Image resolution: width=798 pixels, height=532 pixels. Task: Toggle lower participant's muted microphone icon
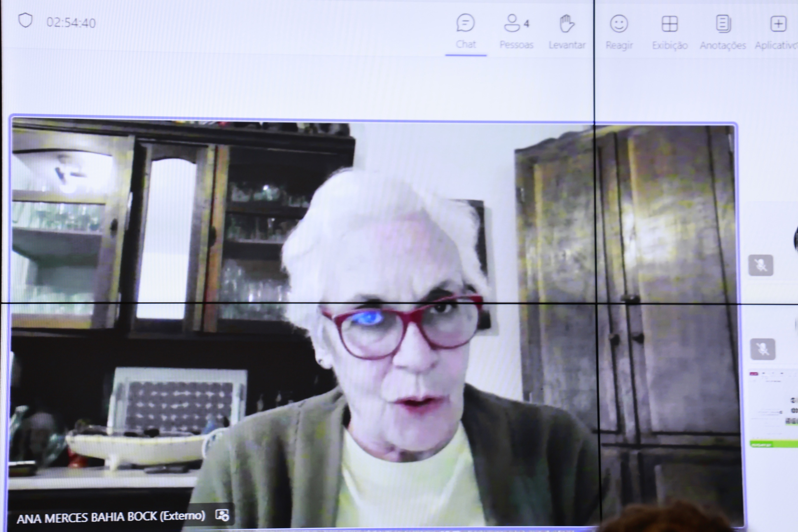(x=763, y=349)
